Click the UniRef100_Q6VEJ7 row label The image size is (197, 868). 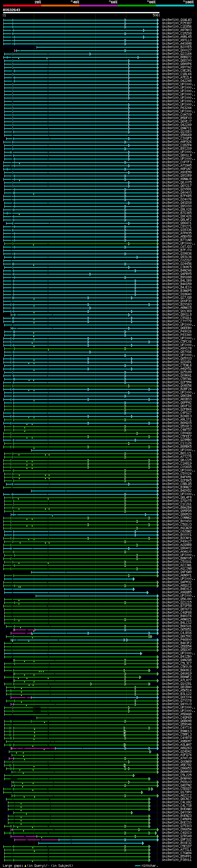pyautogui.click(x=177, y=121)
